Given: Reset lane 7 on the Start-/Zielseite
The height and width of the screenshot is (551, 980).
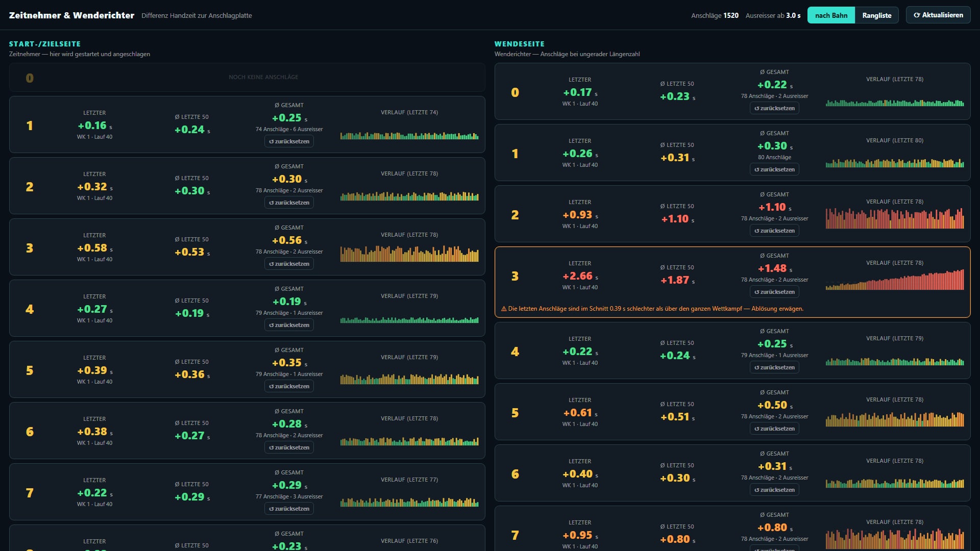Looking at the screenshot, I should 289,509.
